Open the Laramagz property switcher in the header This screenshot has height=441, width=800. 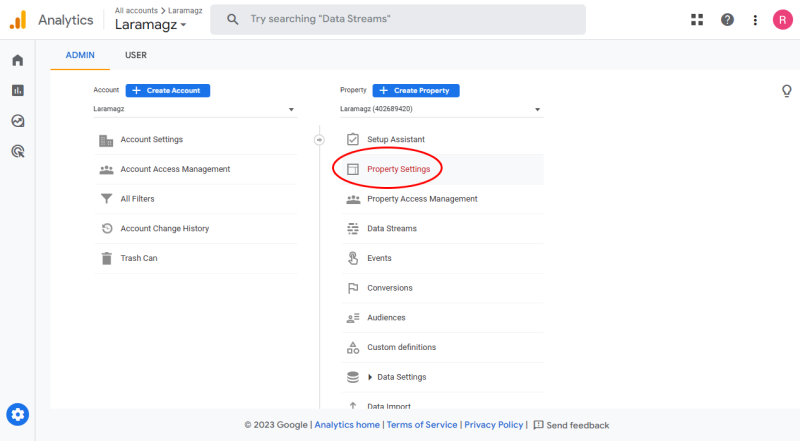[x=151, y=24]
